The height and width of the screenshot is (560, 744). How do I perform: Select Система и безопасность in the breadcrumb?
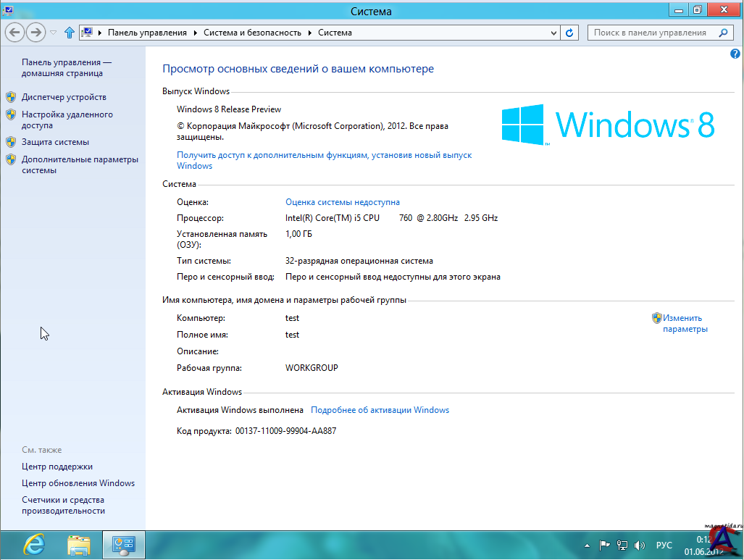click(x=253, y=33)
